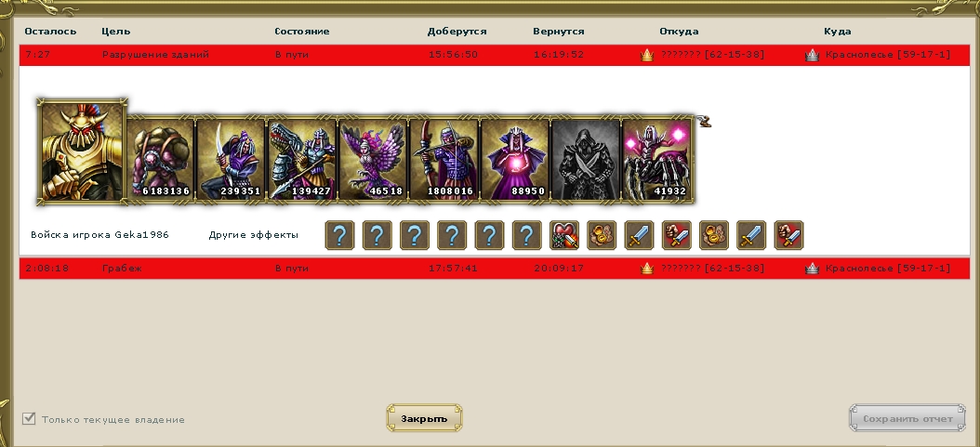Select the swordsman unit with count 239351
Screen dimensions: 980x447
[x=231, y=159]
